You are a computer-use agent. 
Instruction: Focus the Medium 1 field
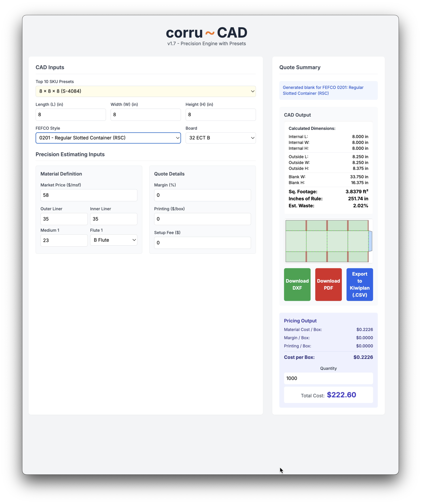click(x=64, y=240)
